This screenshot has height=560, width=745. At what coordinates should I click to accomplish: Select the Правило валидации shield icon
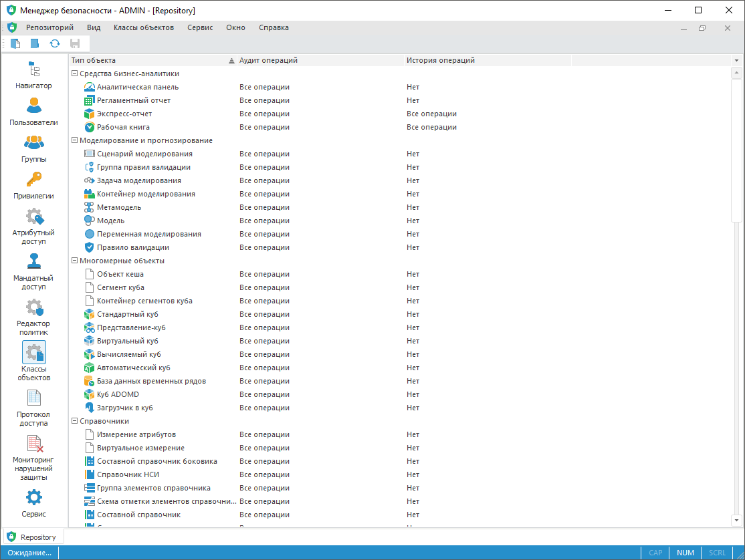[x=90, y=247]
